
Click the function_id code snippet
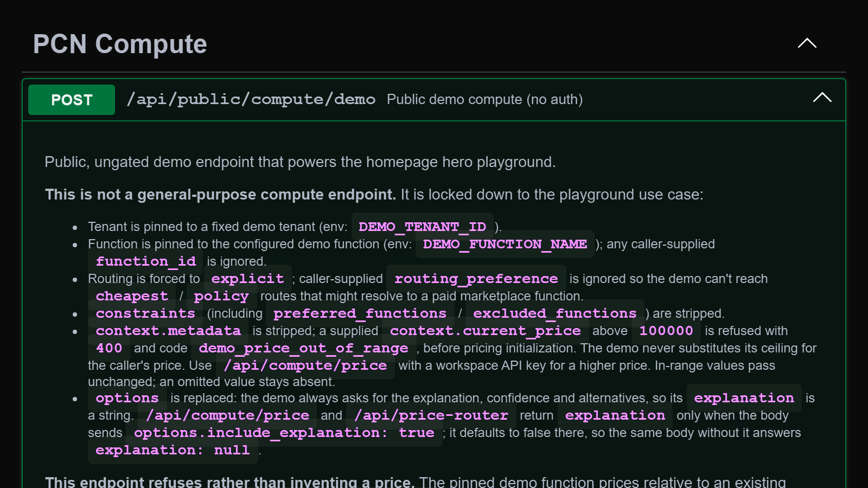pos(145,261)
